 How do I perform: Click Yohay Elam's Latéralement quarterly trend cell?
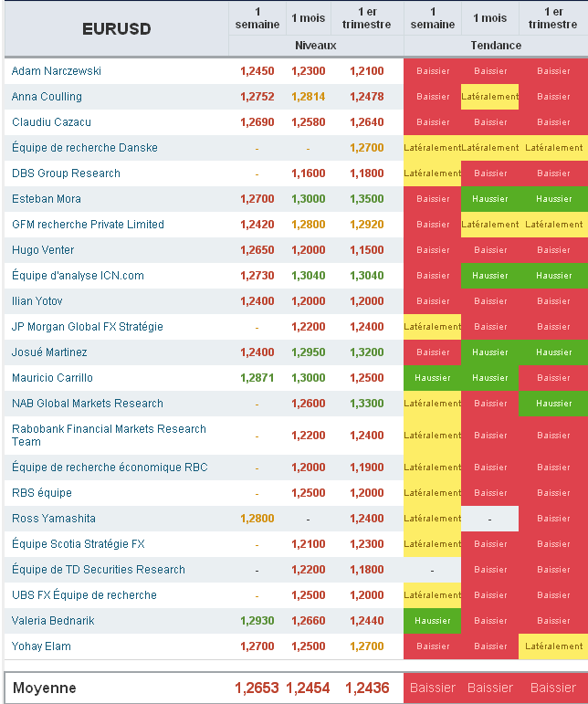553,646
